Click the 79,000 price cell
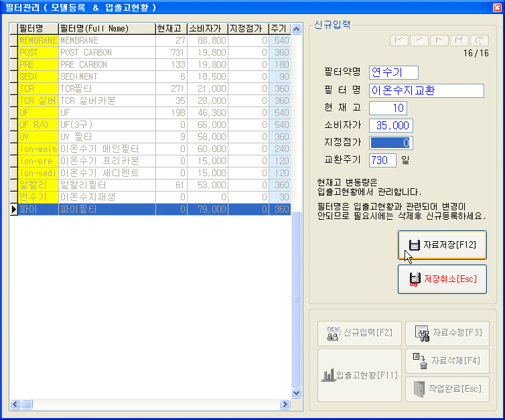The height and width of the screenshot is (420, 505). tap(208, 210)
